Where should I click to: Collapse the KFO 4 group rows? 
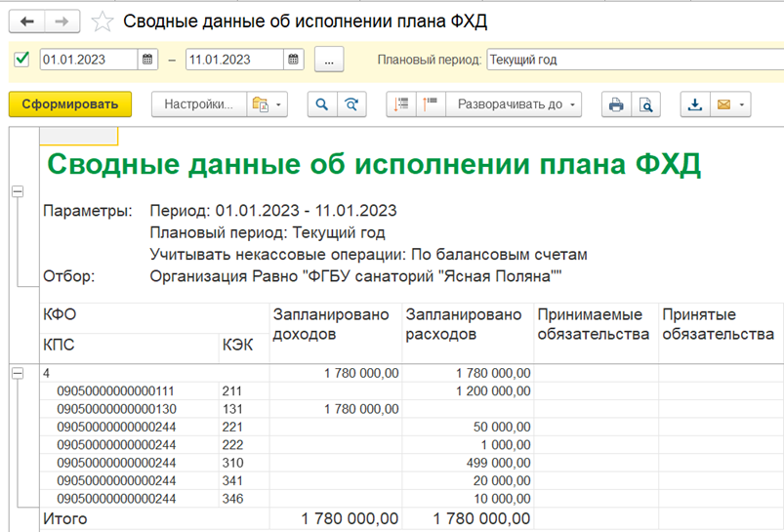(x=18, y=373)
